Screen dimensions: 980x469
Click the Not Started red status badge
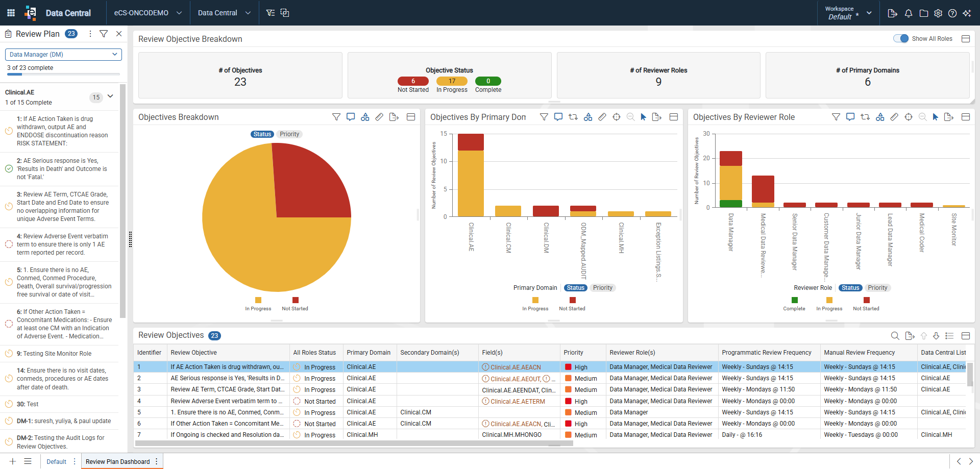click(x=413, y=81)
